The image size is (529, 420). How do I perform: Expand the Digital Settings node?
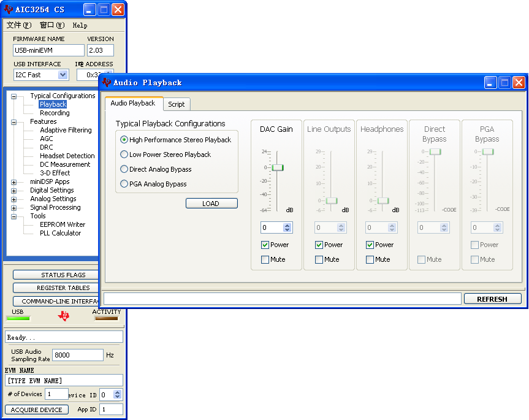tap(14, 191)
